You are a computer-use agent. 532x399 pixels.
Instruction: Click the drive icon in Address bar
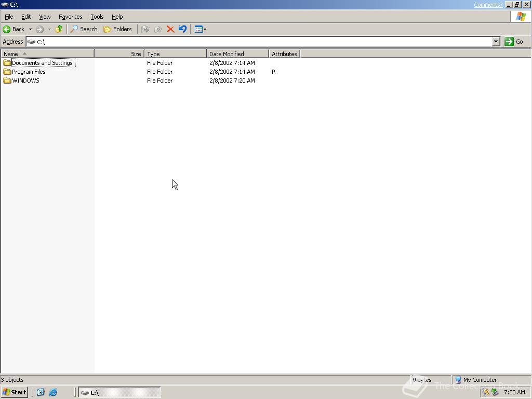(x=31, y=42)
